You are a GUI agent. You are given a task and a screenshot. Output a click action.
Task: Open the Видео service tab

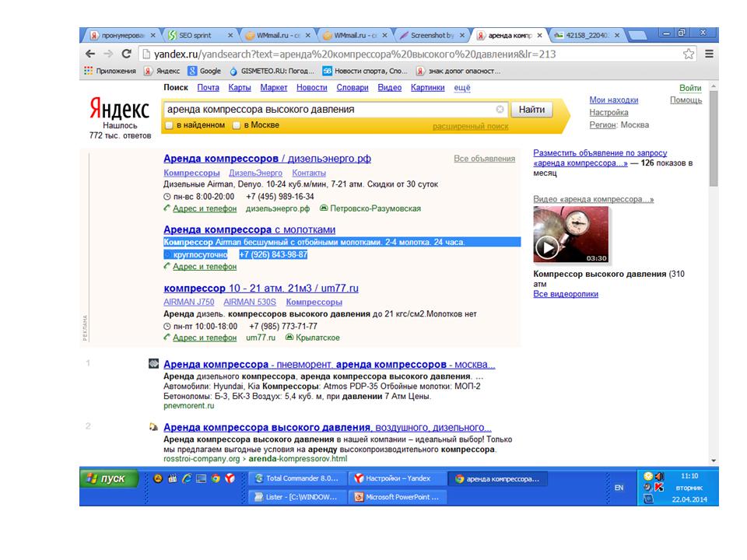390,88
